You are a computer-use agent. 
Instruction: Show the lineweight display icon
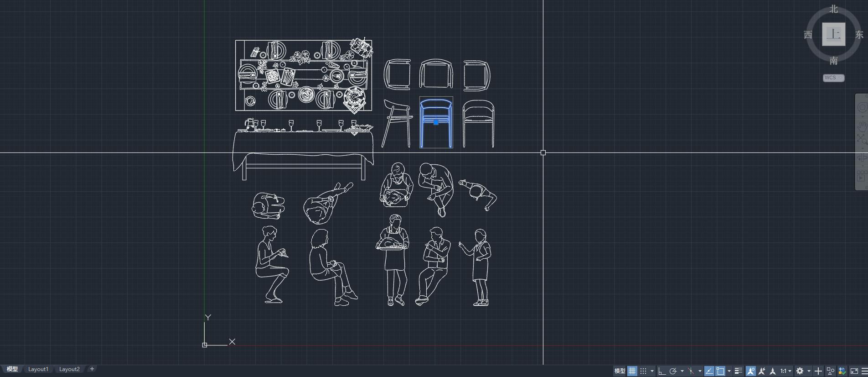click(x=739, y=371)
